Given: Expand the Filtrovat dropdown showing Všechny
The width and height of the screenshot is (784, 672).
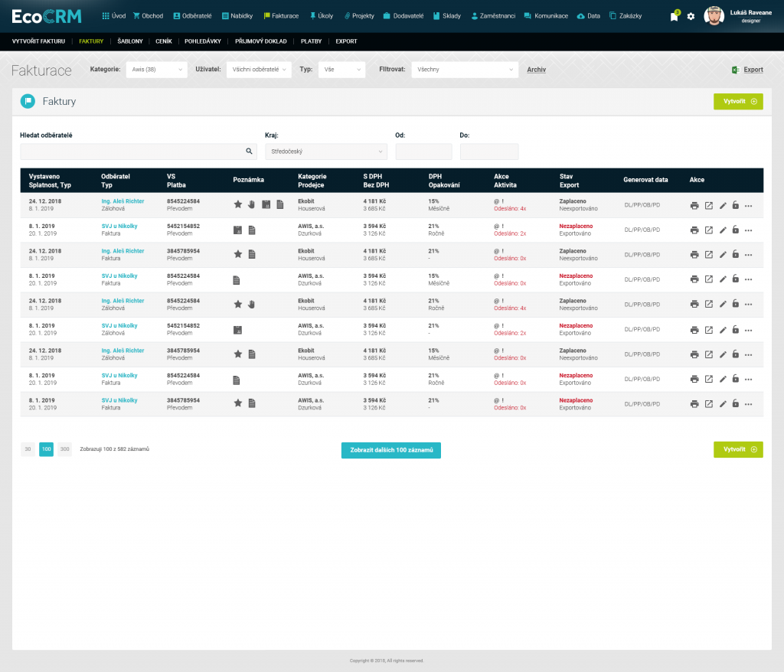Looking at the screenshot, I should 465,70.
